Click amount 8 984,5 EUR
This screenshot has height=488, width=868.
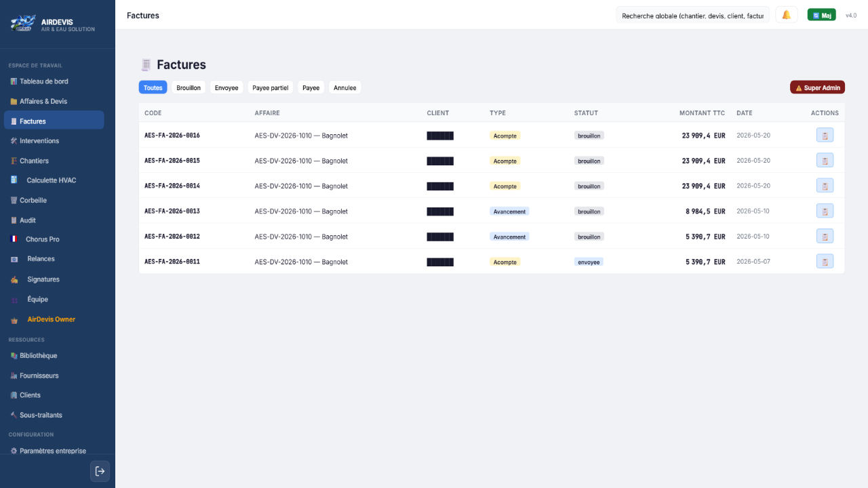[x=705, y=211]
